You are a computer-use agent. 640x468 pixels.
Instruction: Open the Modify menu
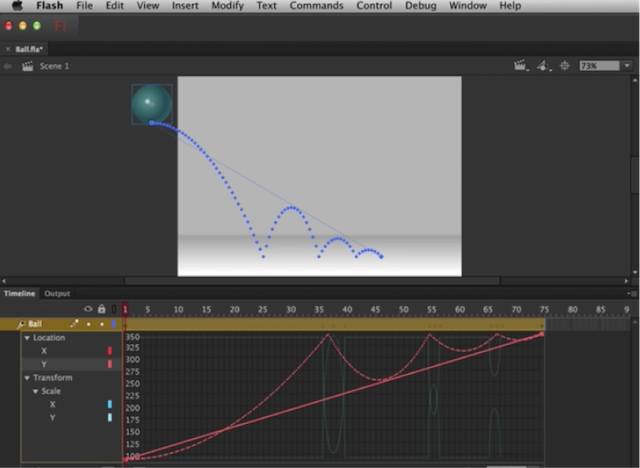[x=227, y=6]
